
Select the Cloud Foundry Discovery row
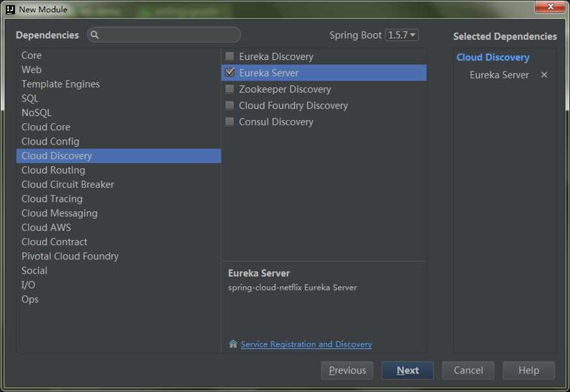click(x=324, y=106)
